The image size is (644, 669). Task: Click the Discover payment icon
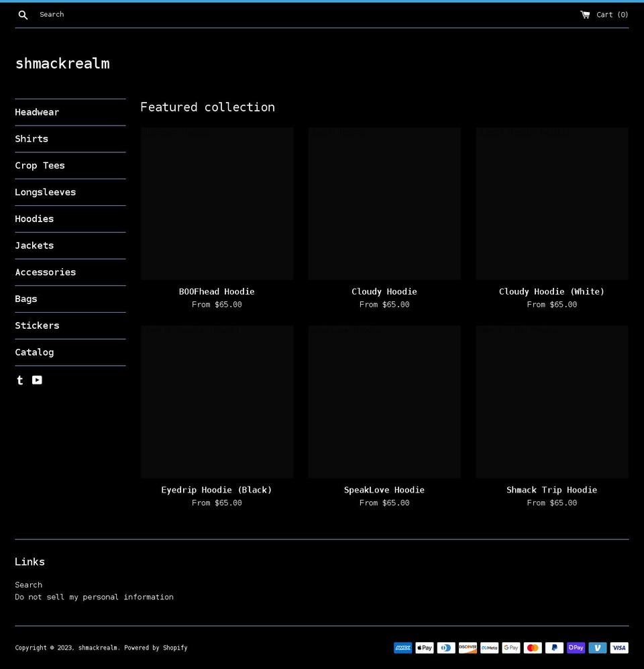click(x=468, y=648)
